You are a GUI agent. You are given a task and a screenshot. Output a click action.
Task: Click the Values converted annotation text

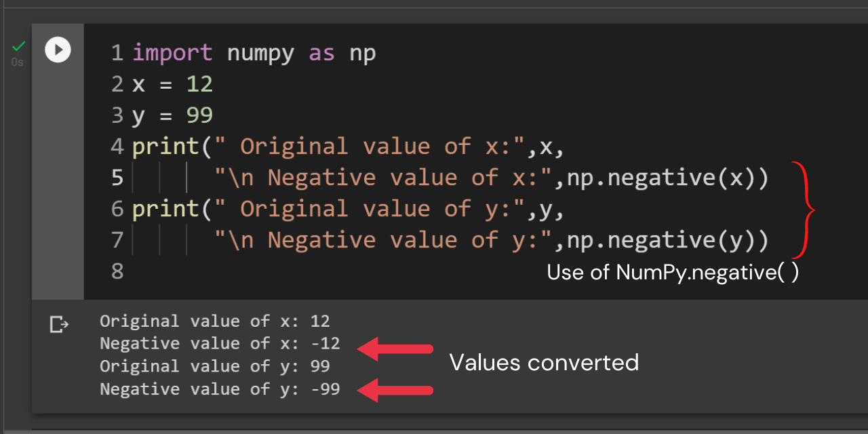click(x=544, y=362)
